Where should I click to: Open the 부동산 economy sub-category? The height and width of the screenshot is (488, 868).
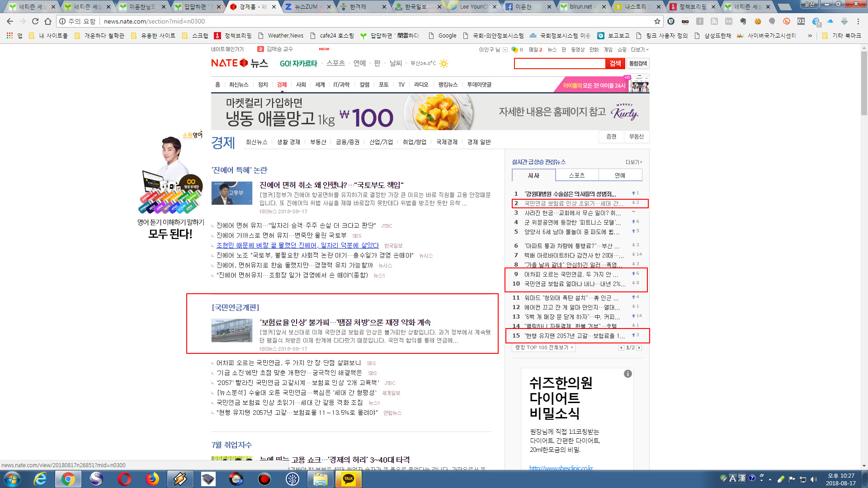click(x=318, y=142)
